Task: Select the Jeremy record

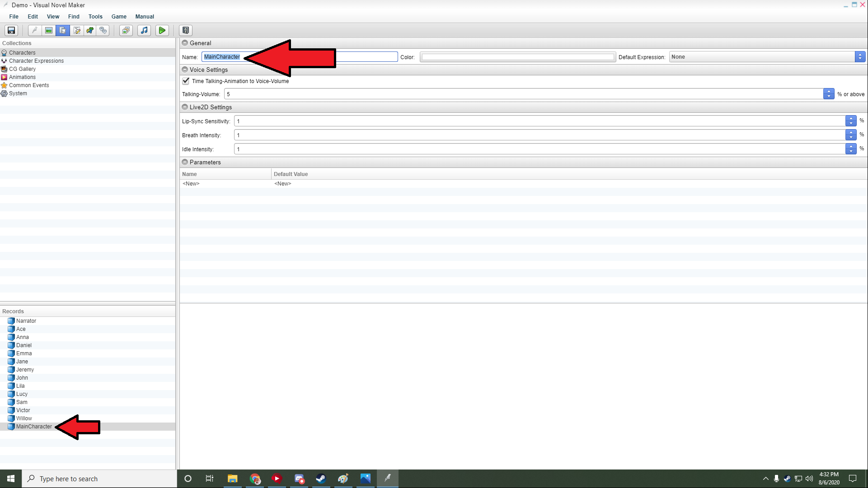Action: (x=25, y=370)
